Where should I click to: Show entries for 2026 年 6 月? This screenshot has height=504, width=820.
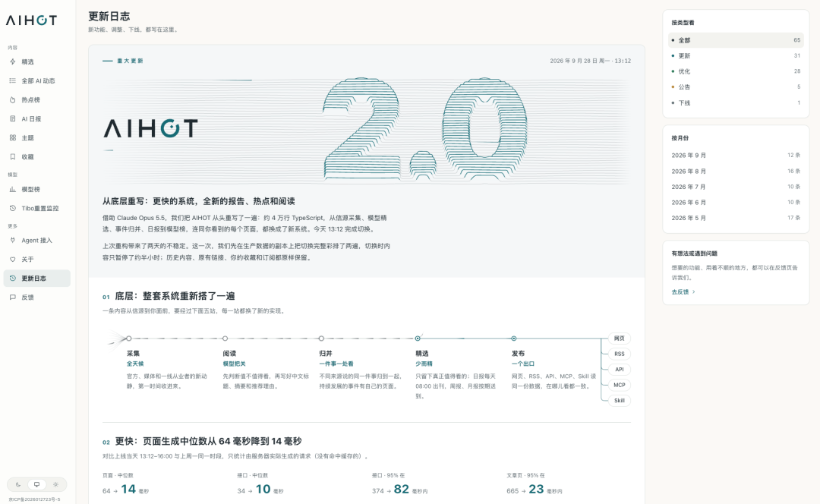point(736,203)
